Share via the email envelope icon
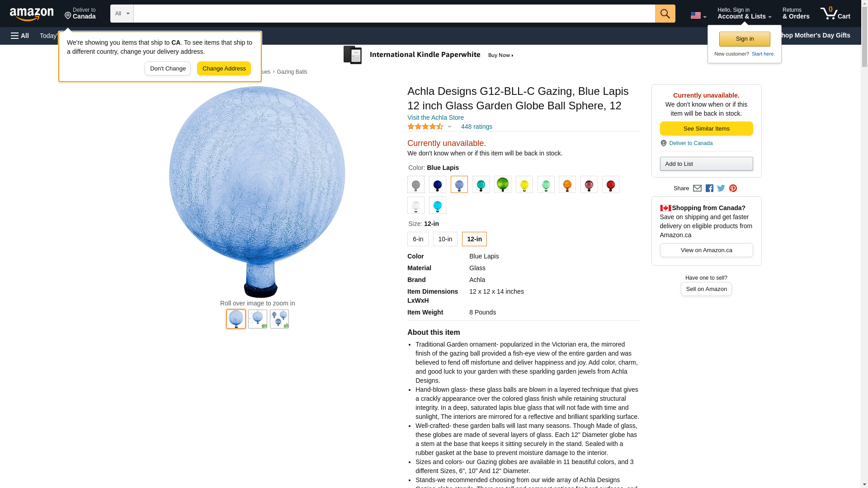This screenshot has width=868, height=488. [x=697, y=188]
